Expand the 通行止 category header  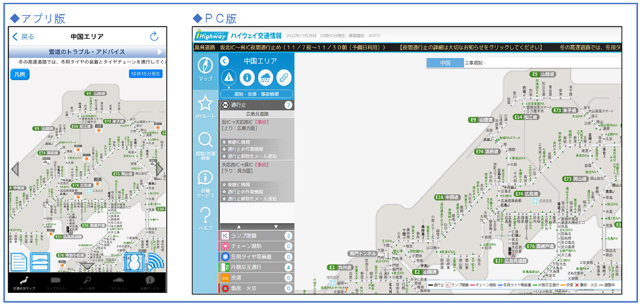click(x=257, y=105)
